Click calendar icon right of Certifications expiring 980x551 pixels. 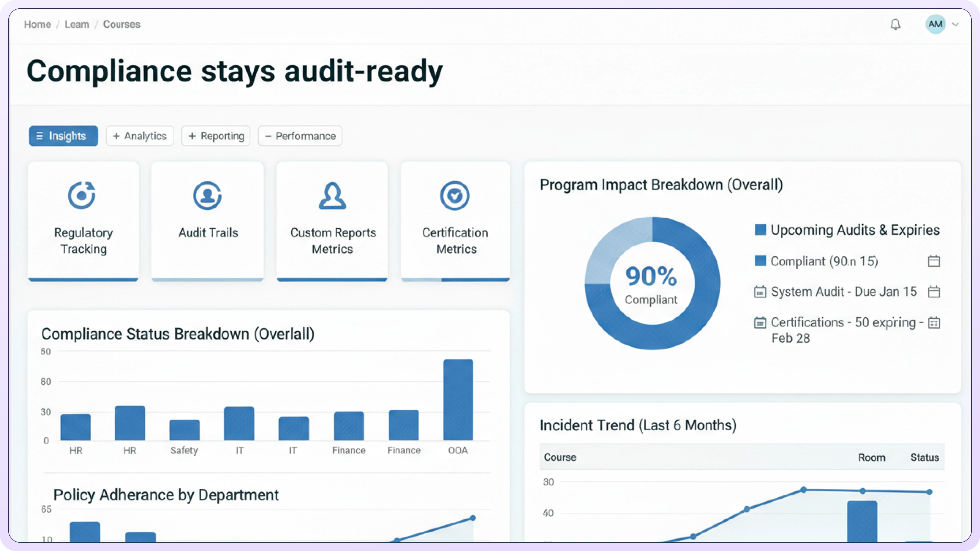pyautogui.click(x=934, y=322)
